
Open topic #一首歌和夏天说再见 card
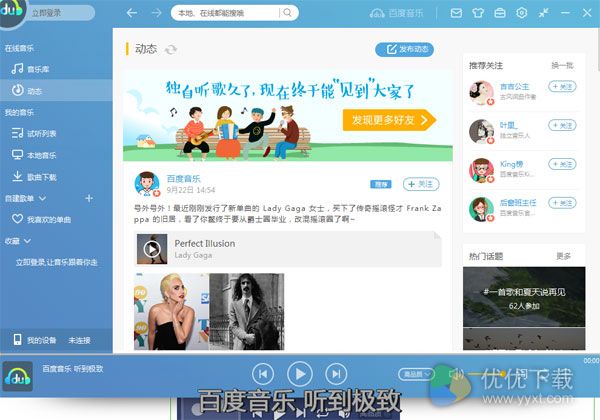[x=524, y=297]
